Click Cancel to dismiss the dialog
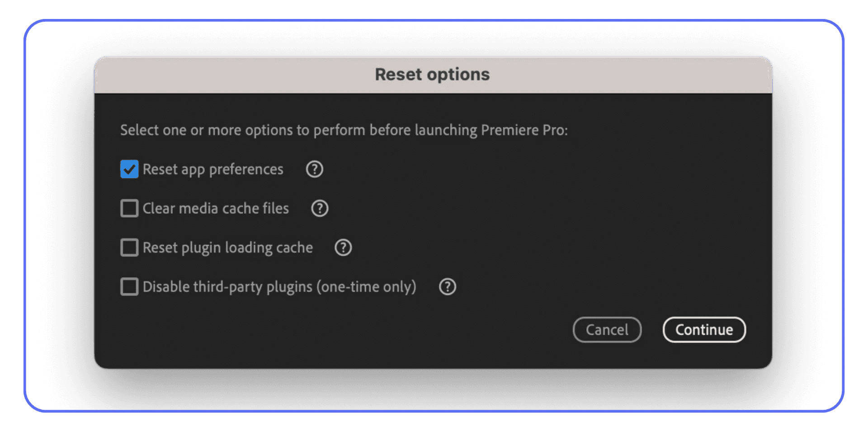The image size is (868, 432). tap(607, 330)
